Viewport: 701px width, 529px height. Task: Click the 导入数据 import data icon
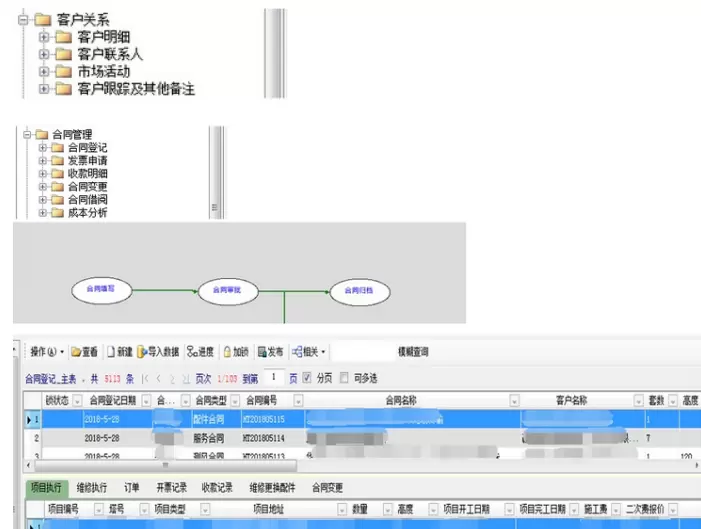pos(142,352)
